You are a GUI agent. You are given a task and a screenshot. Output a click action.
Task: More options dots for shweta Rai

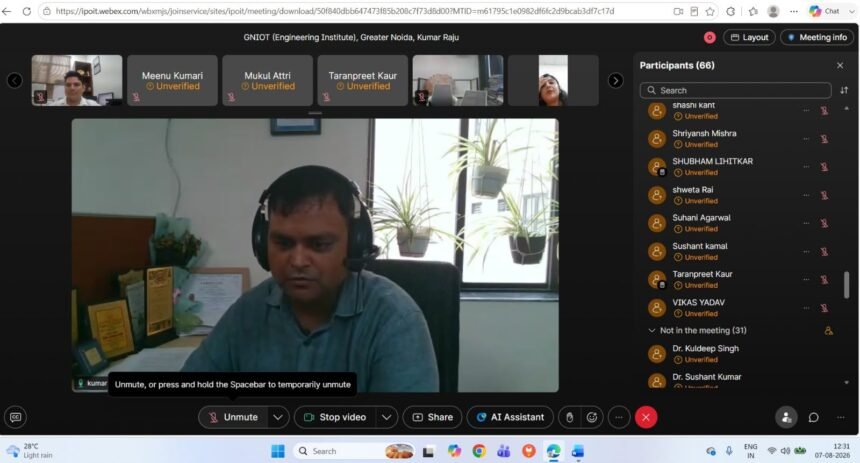806,195
